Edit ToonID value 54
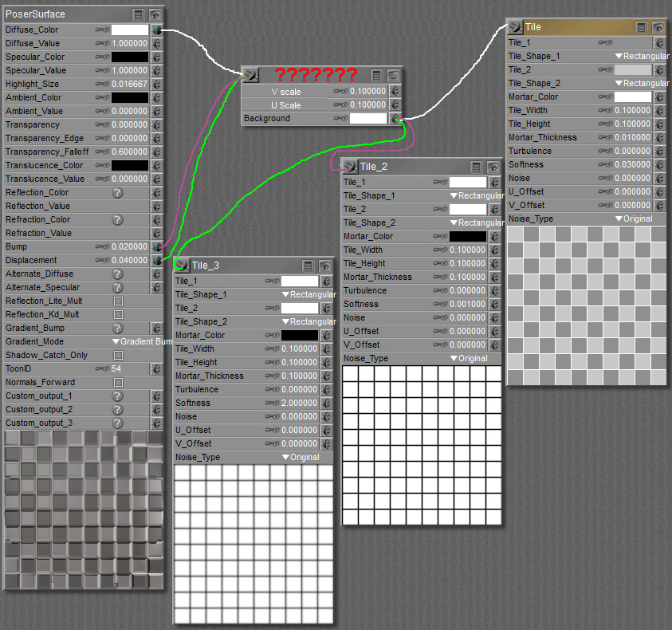Screen dimensions: 672x630 pyautogui.click(x=116, y=368)
